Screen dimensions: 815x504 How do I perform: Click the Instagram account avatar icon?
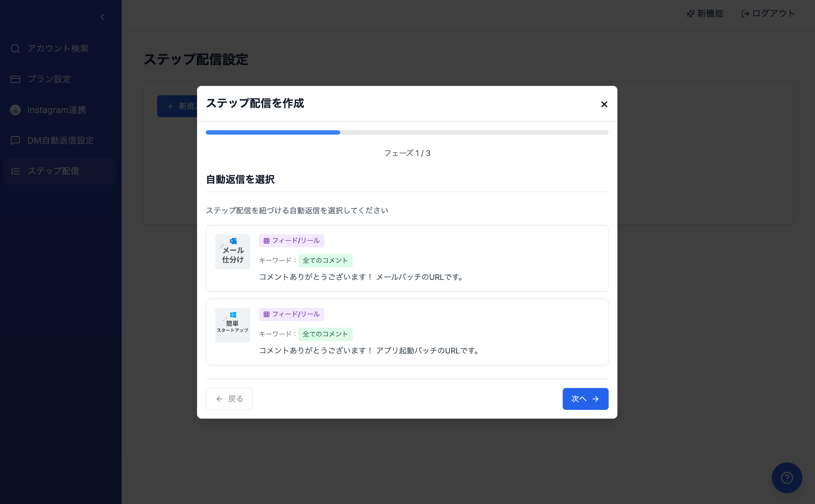[15, 110]
